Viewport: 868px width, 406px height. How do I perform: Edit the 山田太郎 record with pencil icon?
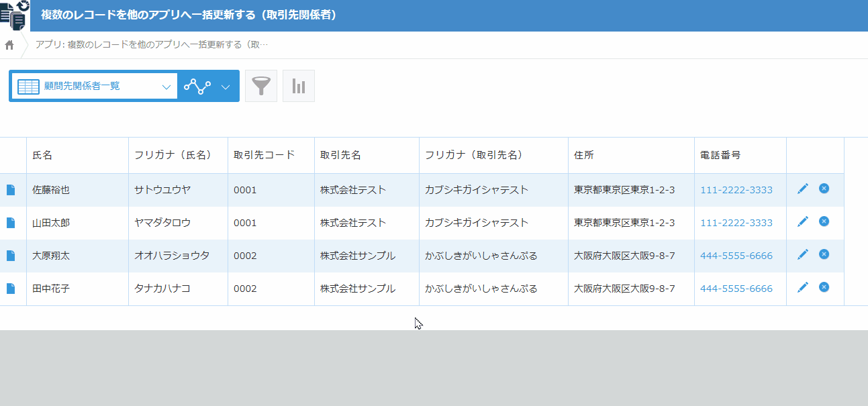point(802,222)
